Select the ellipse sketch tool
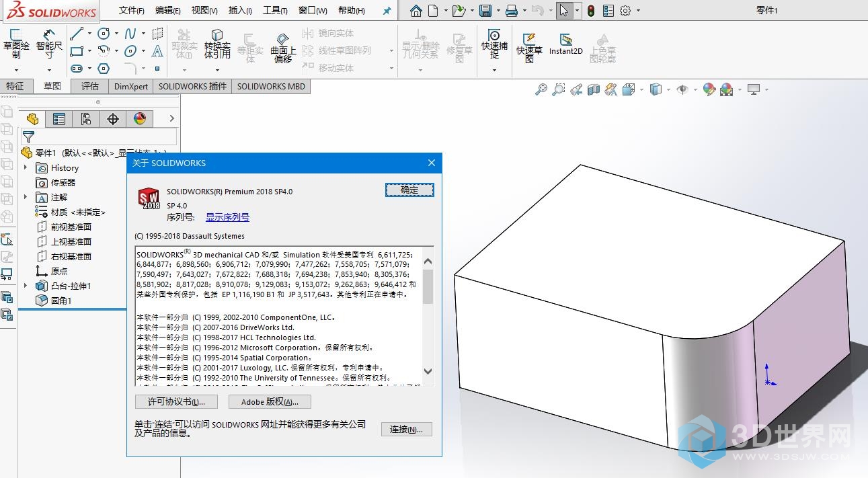Screen dimensions: 868x478 coord(130,50)
